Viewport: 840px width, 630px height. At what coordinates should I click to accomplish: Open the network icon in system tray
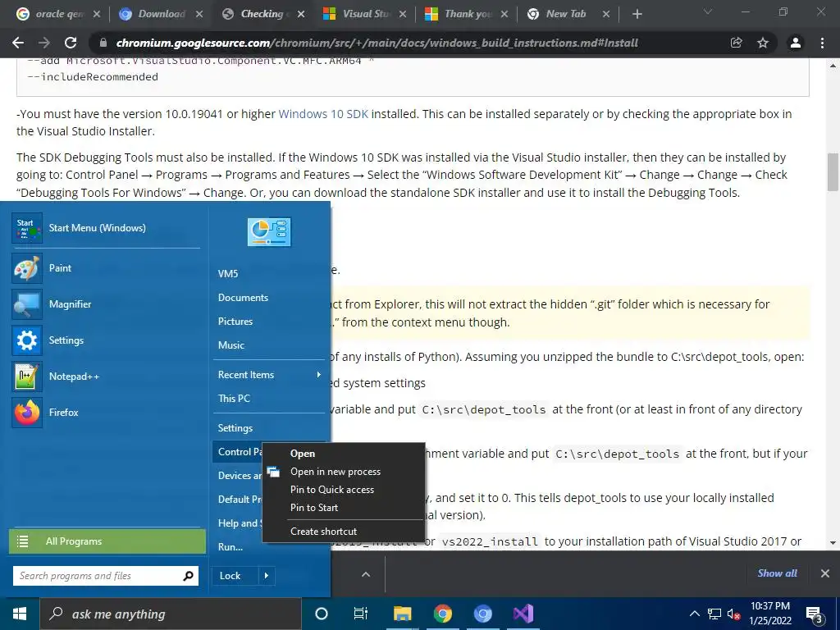(x=714, y=614)
